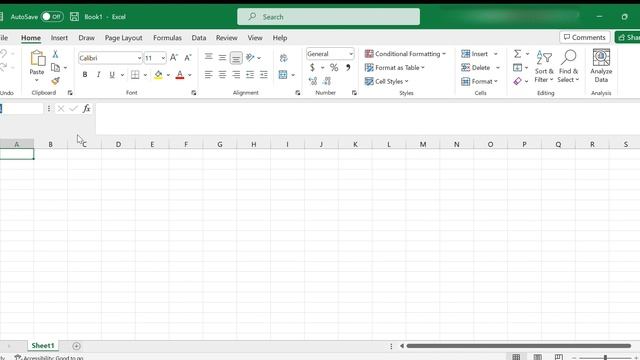Click Format cells button

pyautogui.click(x=479, y=81)
